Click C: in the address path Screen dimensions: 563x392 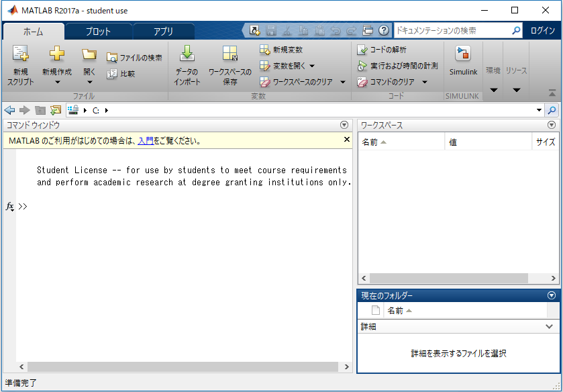[x=95, y=110]
